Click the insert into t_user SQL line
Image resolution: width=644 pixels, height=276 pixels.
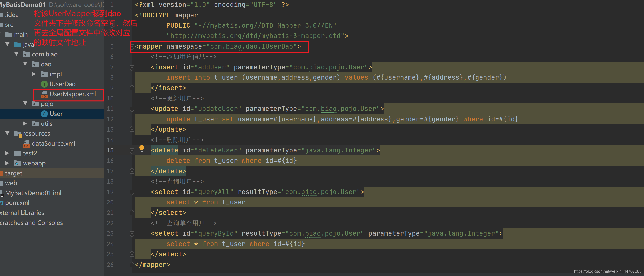tap(336, 77)
